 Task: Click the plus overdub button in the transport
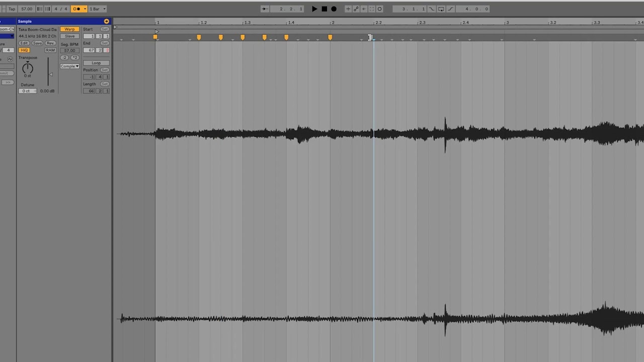click(x=348, y=9)
